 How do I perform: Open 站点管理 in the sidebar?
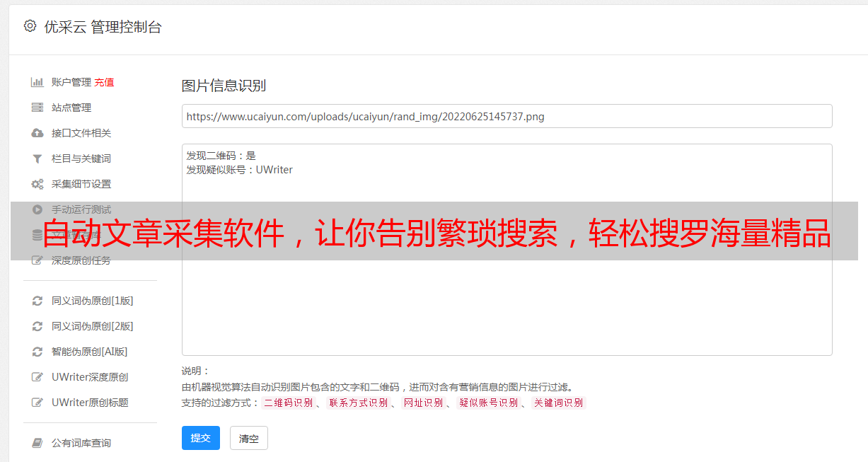pyautogui.click(x=71, y=108)
